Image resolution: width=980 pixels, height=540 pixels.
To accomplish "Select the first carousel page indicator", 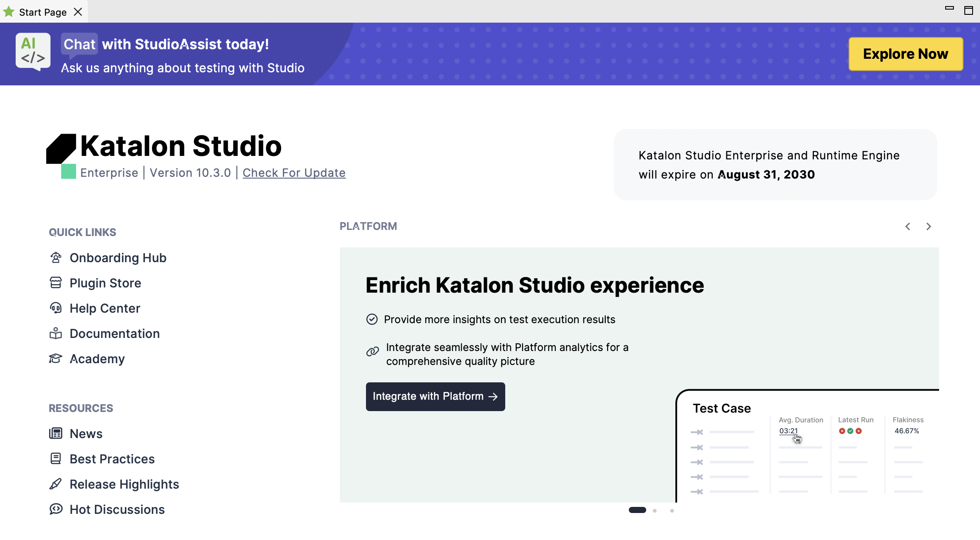I will [638, 510].
